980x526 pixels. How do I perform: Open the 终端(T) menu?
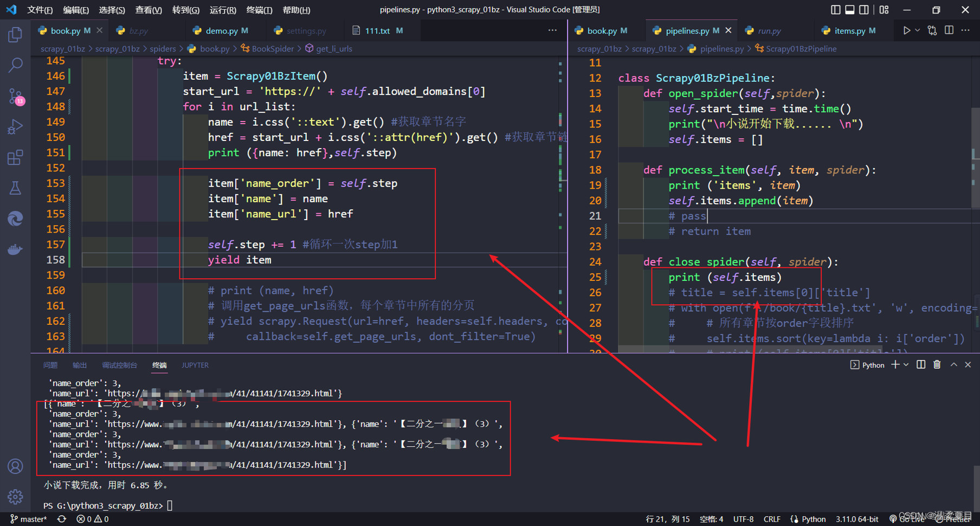[259, 10]
